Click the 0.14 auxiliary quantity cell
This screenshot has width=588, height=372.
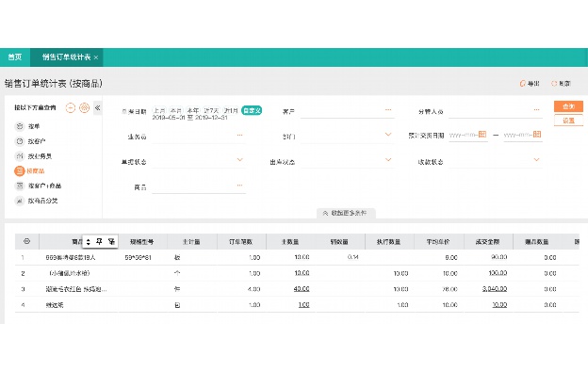click(352, 257)
